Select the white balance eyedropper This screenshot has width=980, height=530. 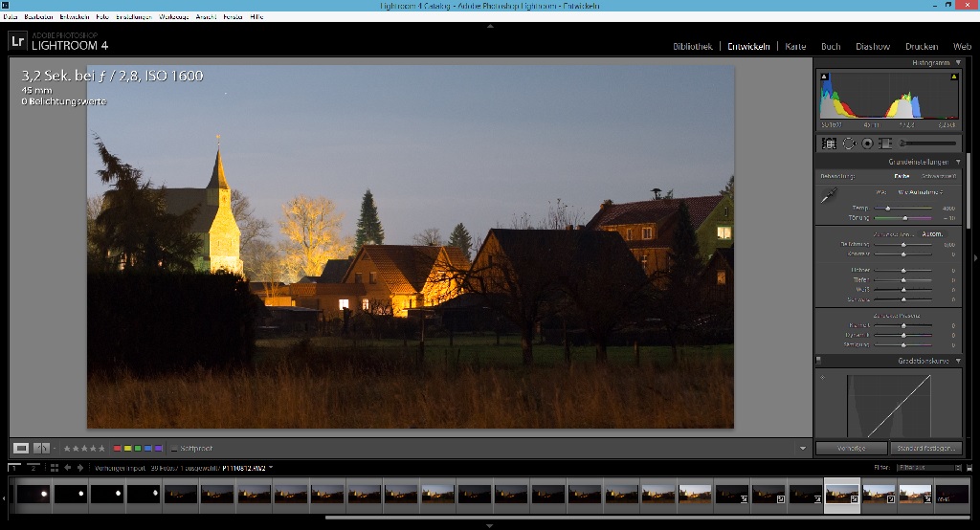pos(829,195)
